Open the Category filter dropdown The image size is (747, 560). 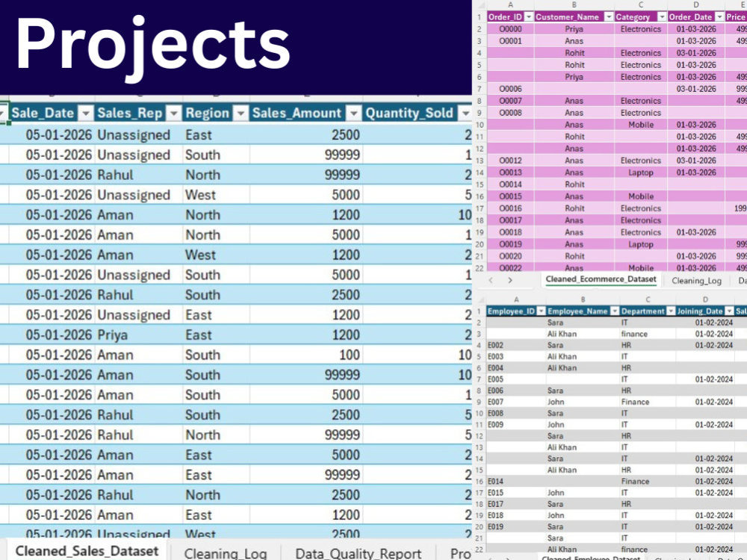click(662, 16)
